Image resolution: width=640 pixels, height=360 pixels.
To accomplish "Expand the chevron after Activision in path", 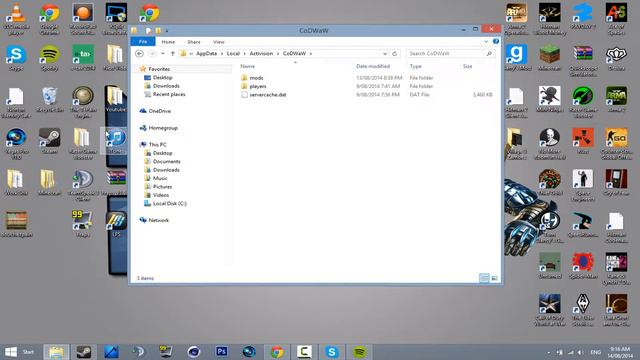I will pos(278,53).
